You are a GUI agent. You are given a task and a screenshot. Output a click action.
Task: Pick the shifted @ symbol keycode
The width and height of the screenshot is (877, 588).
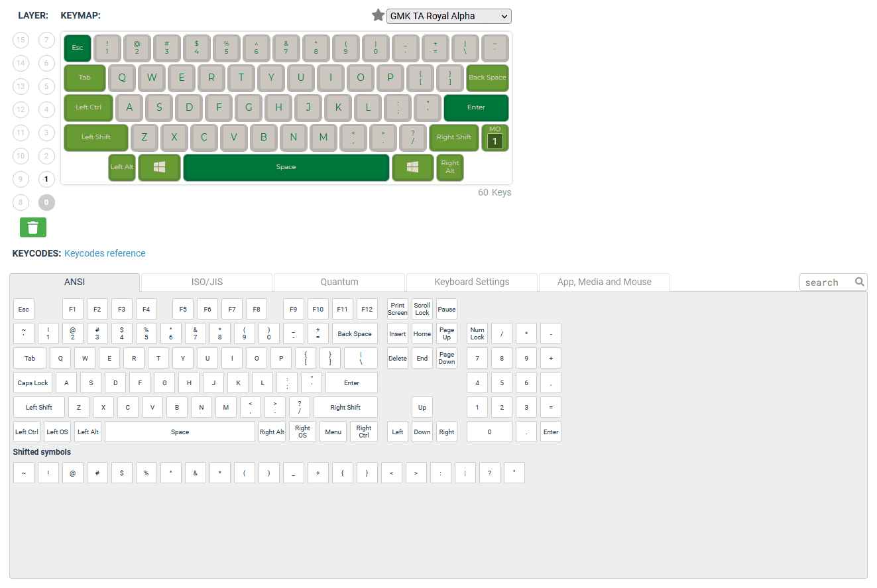[x=73, y=473]
